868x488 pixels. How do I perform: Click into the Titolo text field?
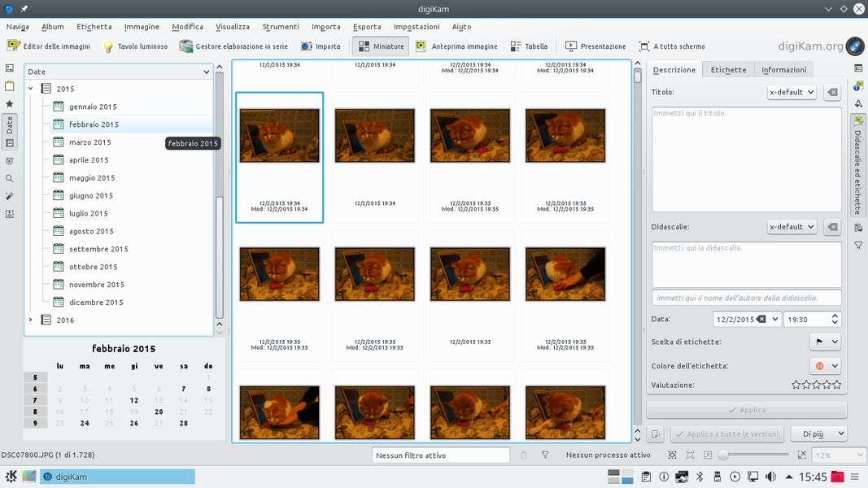click(x=746, y=159)
